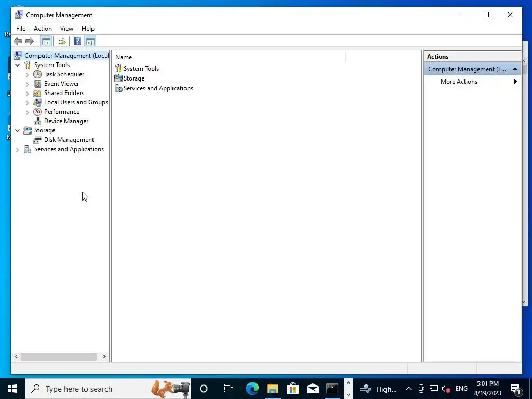Collapse Computer Management actions section arrow
The height and width of the screenshot is (399, 532).
click(x=515, y=69)
